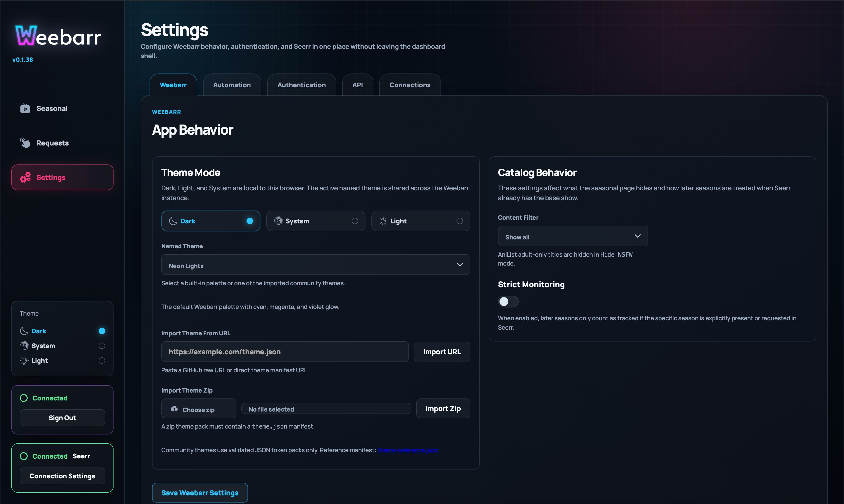This screenshot has width=844, height=504.
Task: Click the Choose zip button
Action: 198,409
